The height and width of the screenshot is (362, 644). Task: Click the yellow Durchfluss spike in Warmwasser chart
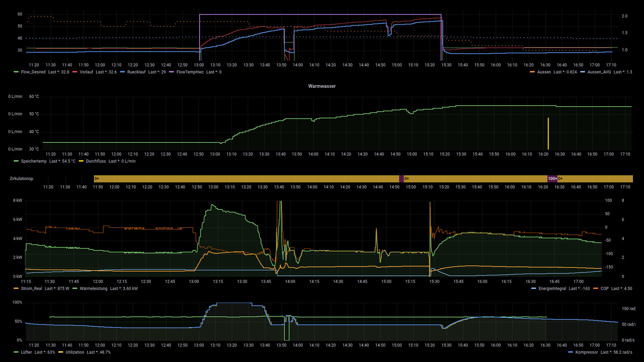coord(548,133)
